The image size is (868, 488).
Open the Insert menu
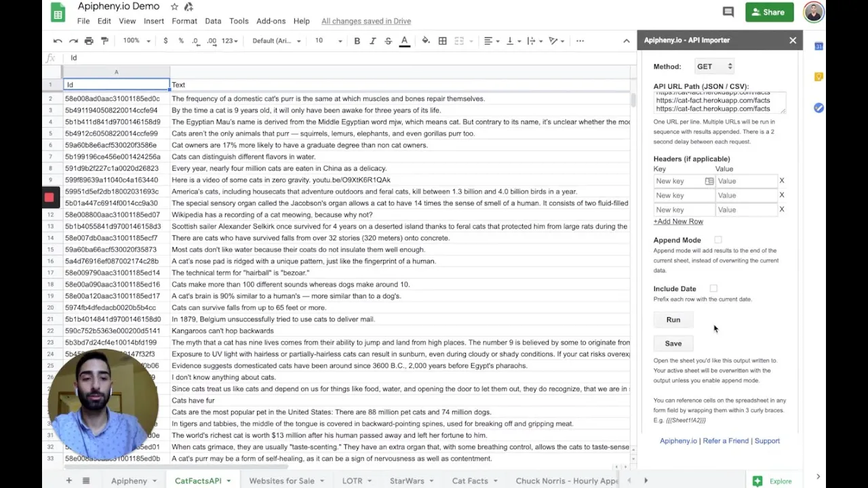tap(153, 21)
